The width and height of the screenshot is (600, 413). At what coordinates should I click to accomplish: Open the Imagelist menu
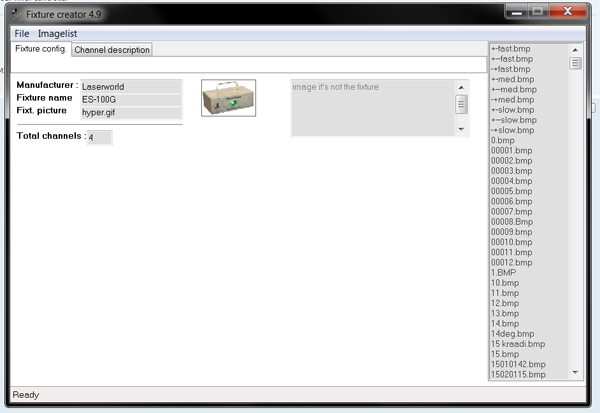pos(58,34)
